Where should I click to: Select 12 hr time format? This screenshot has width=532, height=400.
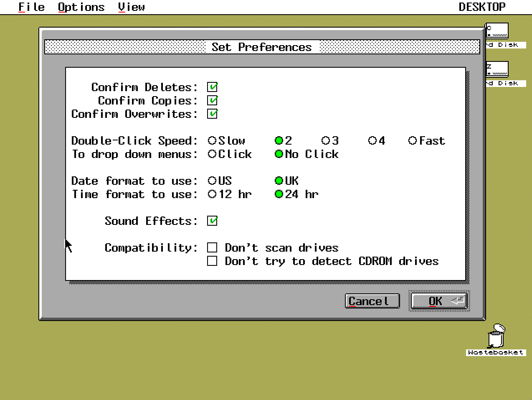tap(230, 194)
